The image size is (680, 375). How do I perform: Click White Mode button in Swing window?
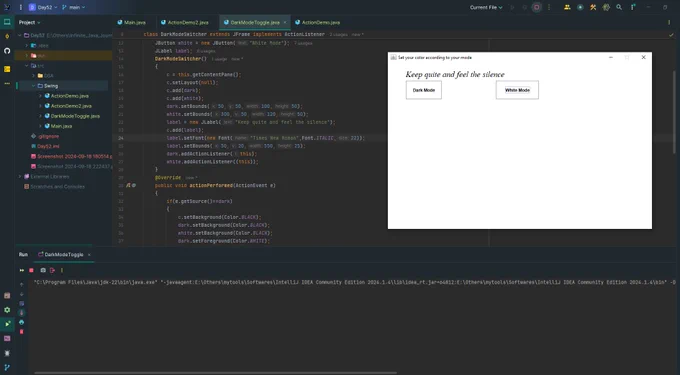pyautogui.click(x=517, y=90)
